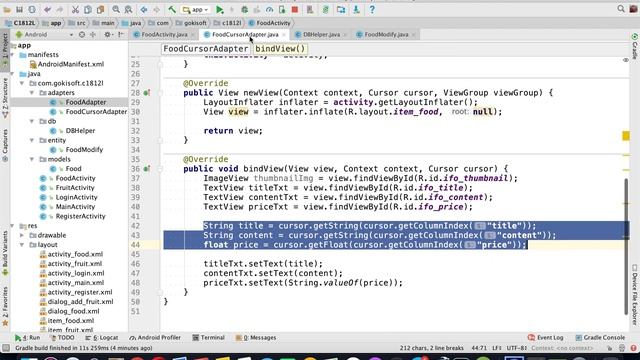Switch to FoodModify.java tab
The width and height of the screenshot is (640, 360).
point(386,35)
